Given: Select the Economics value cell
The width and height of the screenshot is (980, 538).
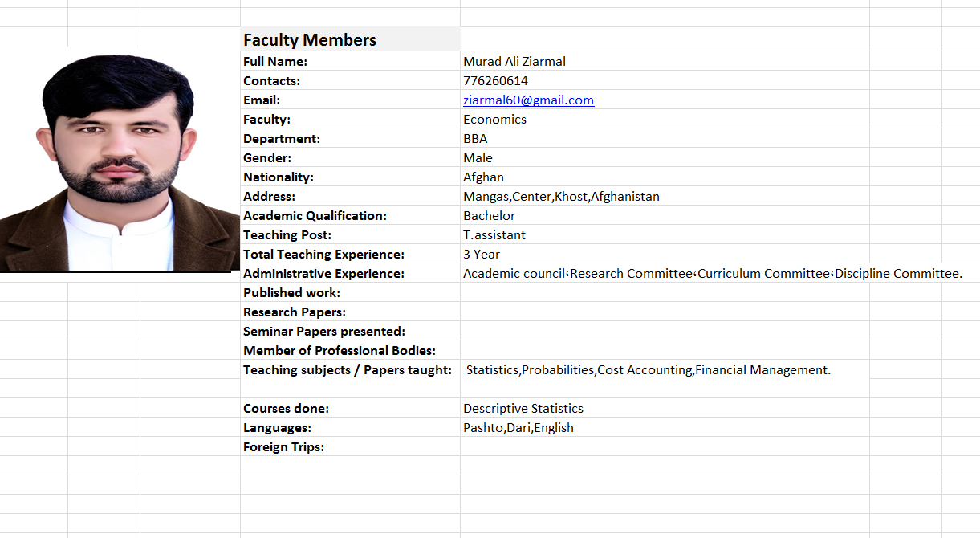Looking at the screenshot, I should (665, 119).
